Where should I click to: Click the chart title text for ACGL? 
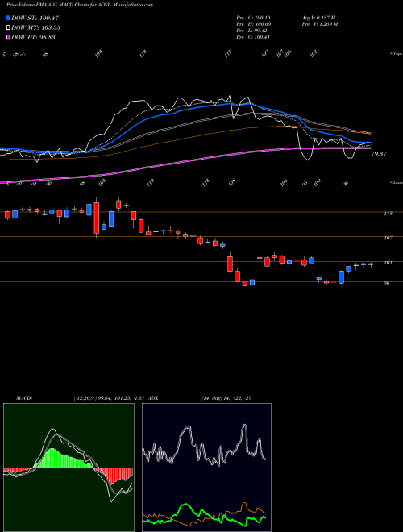click(79, 5)
